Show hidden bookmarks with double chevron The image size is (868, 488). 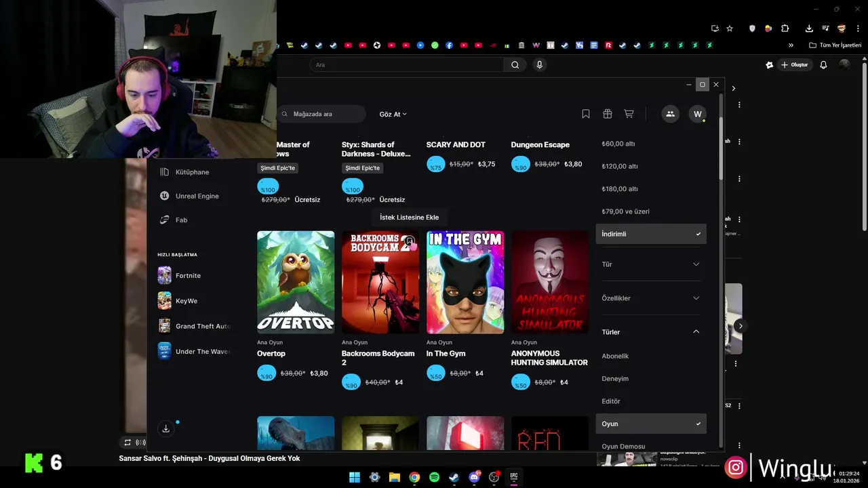(x=791, y=45)
